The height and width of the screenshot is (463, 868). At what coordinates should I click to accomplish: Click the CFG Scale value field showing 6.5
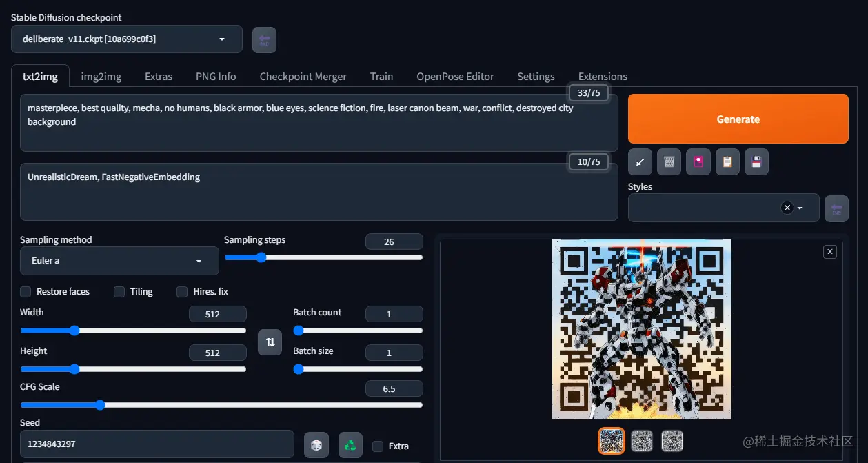(x=394, y=388)
